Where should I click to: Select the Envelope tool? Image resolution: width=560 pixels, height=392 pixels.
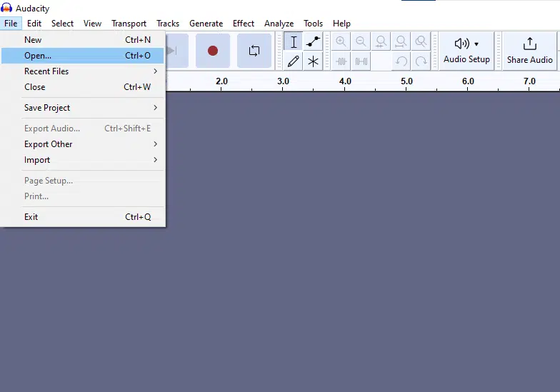pos(313,41)
